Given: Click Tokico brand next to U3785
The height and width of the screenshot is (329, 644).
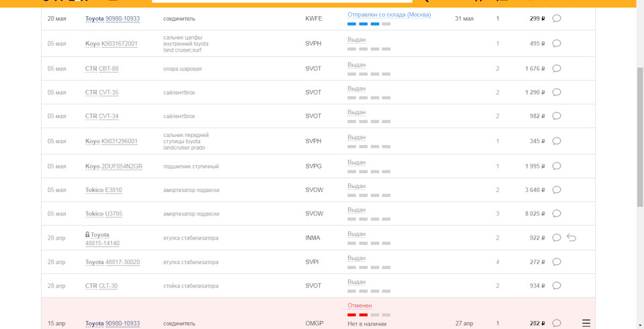Looking at the screenshot, I should 95,214.
